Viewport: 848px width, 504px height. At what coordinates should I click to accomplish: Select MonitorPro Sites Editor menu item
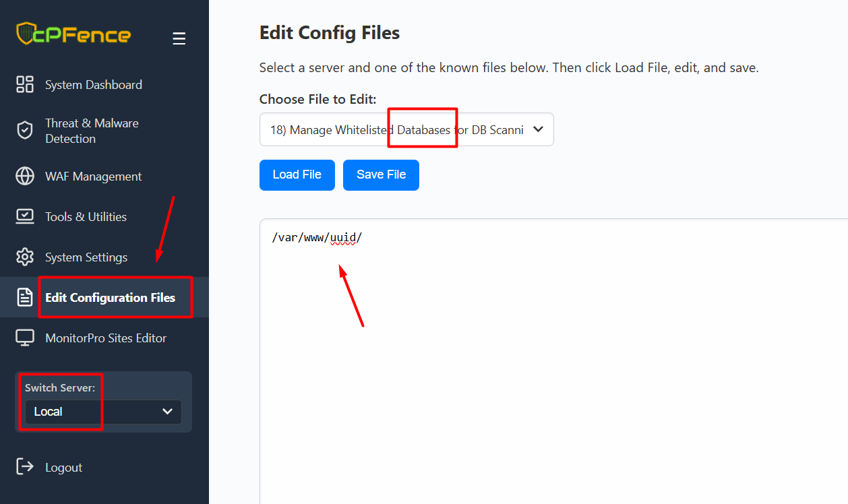[105, 338]
